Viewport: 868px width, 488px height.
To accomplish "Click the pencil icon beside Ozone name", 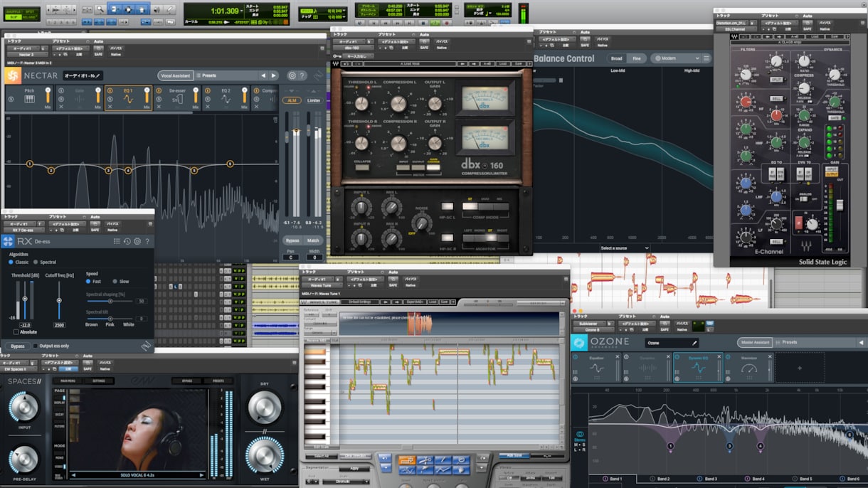I will coord(695,343).
